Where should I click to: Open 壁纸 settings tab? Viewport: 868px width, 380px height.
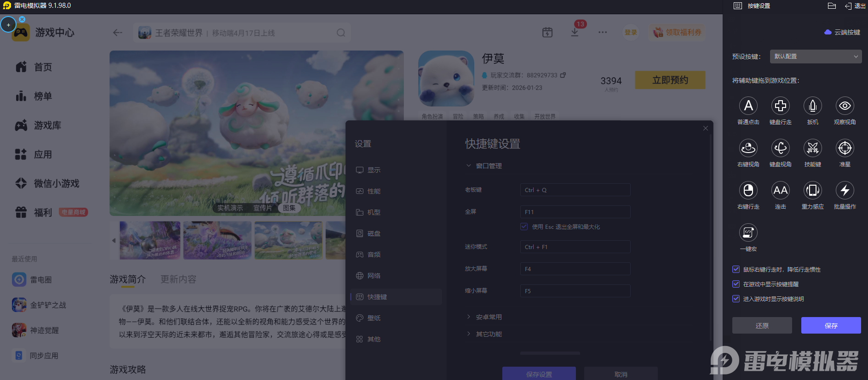(x=396, y=318)
